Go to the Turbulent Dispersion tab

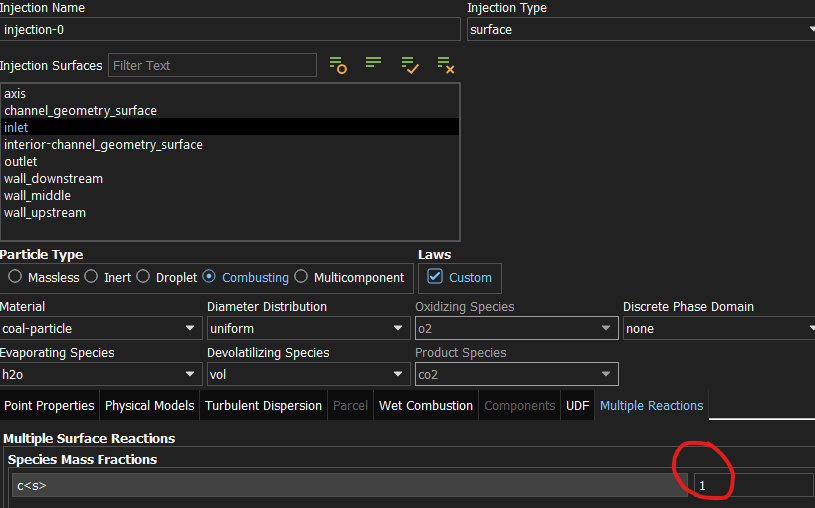tap(263, 405)
